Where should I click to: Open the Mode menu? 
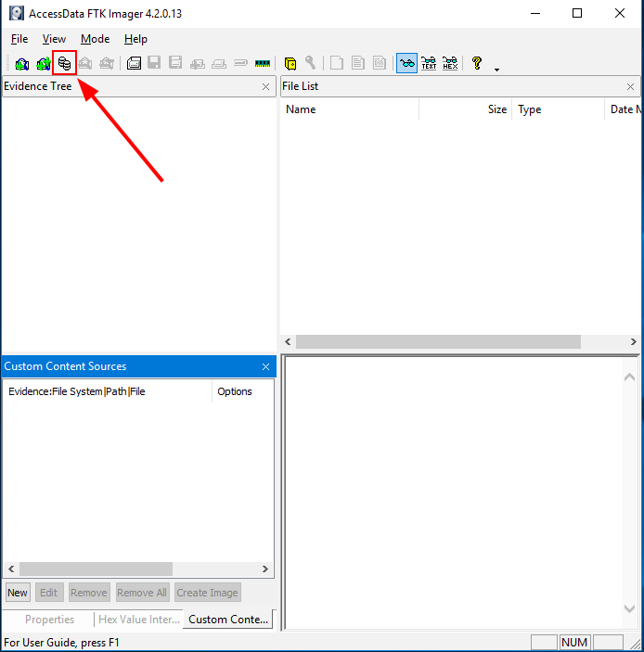[95, 39]
